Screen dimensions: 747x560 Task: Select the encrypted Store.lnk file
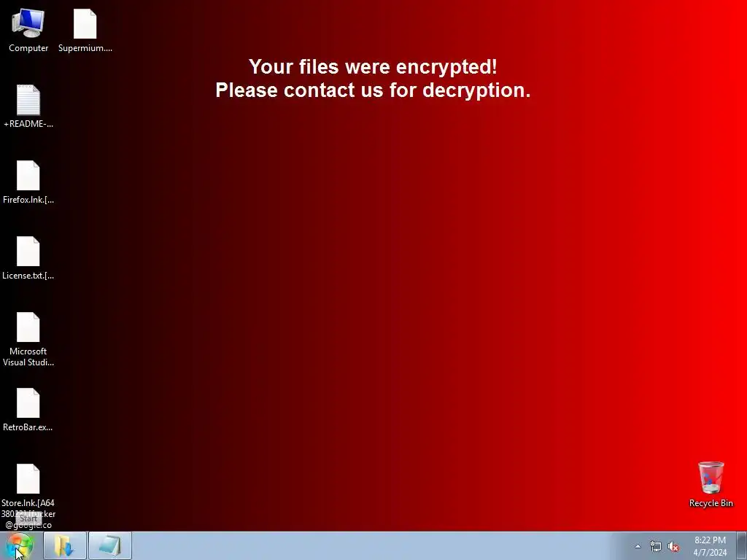(x=28, y=496)
